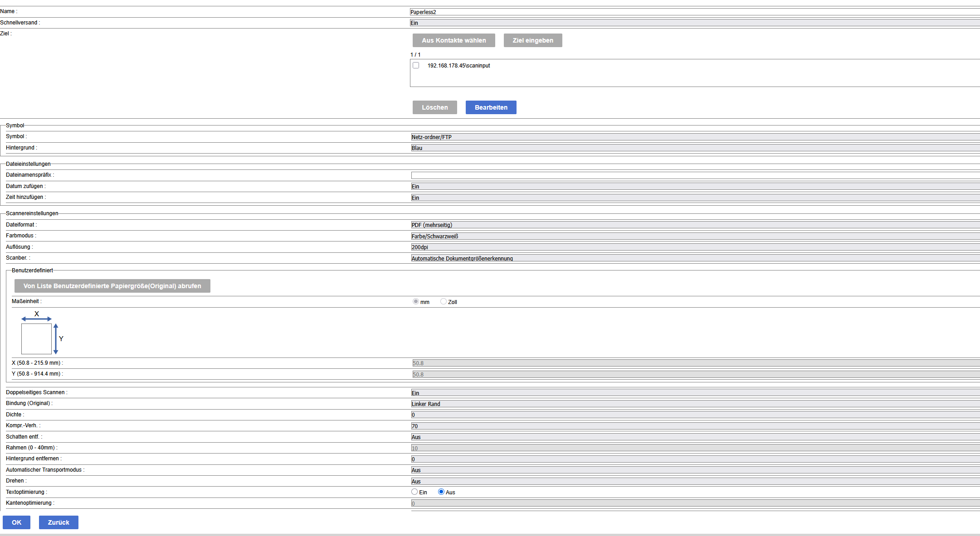The height and width of the screenshot is (536, 980).
Task: Click the Aus Kontakte wählen button
Action: pyautogui.click(x=453, y=40)
